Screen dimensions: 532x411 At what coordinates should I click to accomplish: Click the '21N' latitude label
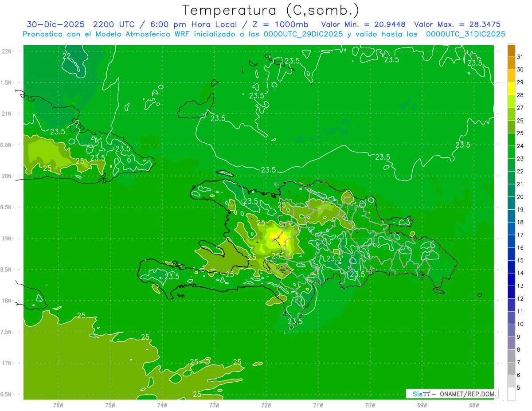[x=7, y=114]
